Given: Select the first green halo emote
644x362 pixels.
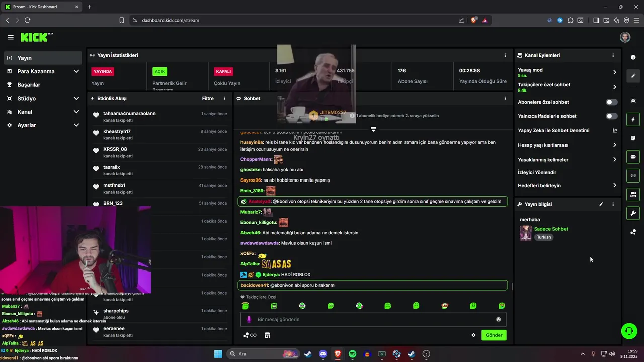Looking at the screenshot, I should [x=245, y=305].
